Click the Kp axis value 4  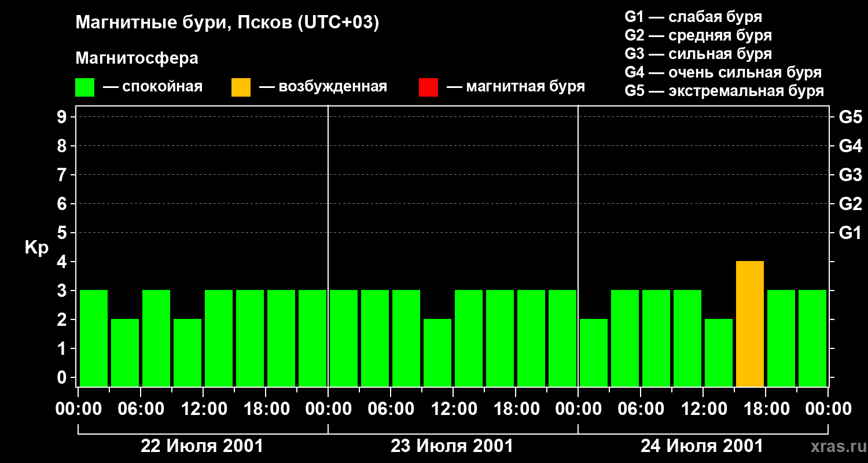tap(63, 262)
